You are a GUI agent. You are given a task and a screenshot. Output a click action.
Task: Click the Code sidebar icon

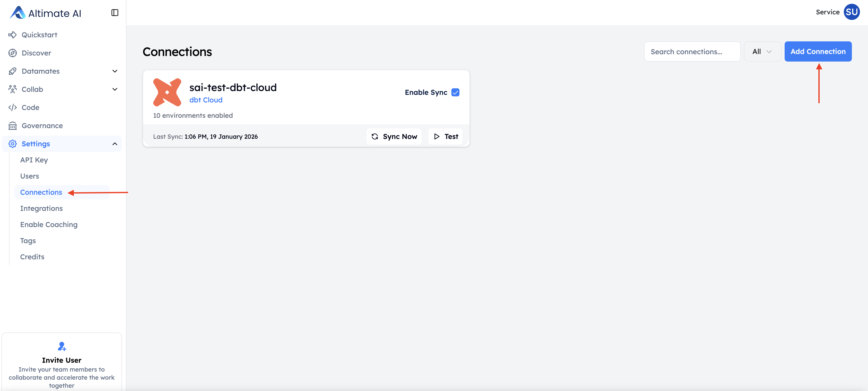tap(12, 107)
